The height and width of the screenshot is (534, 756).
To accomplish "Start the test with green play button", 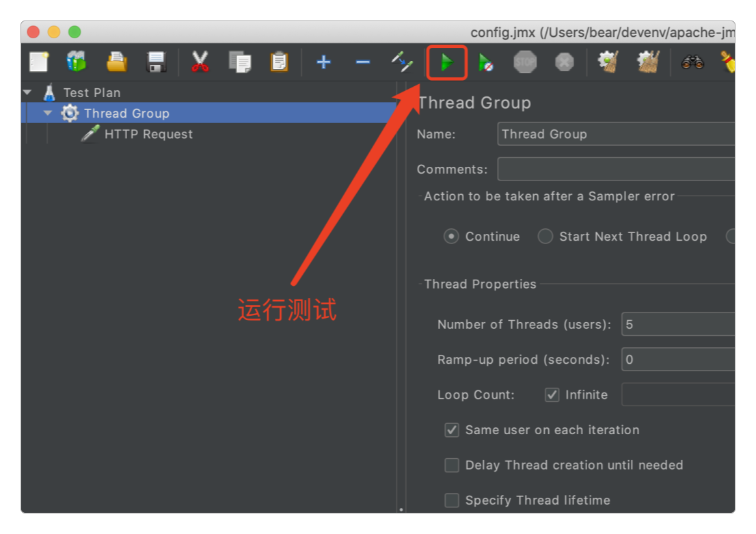I will 447,63.
